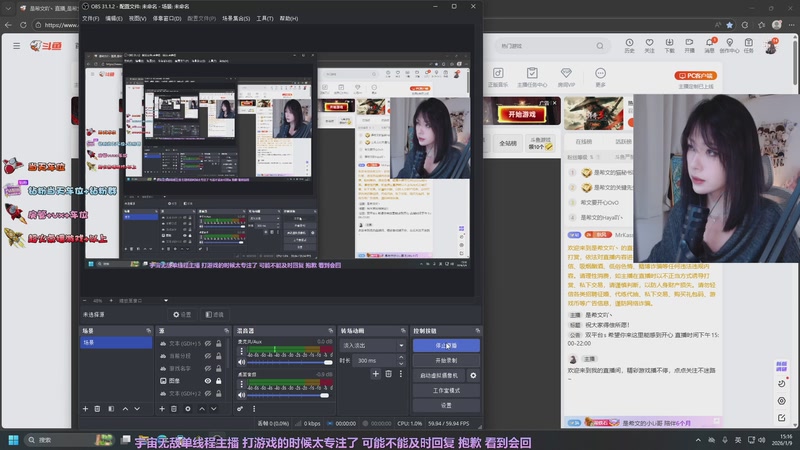The height and width of the screenshot is (450, 800).
Task: Click the 300 ms duration field
Action: pyautogui.click(x=376, y=360)
